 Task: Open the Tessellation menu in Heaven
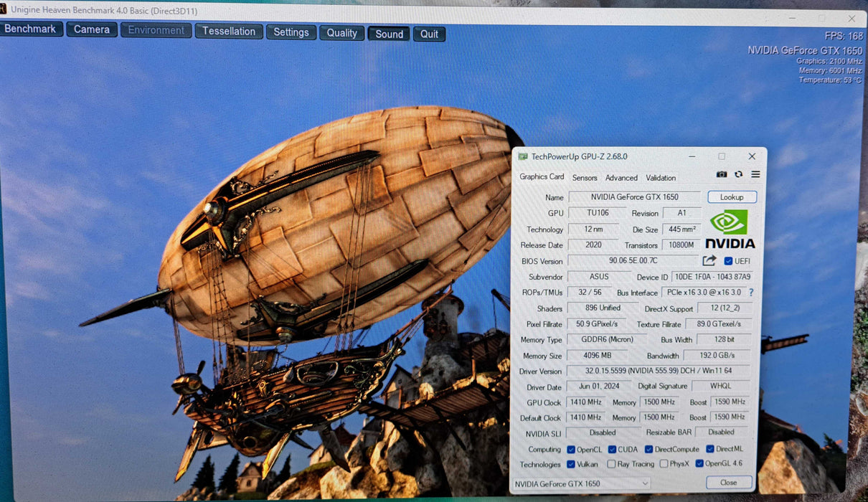pos(229,31)
